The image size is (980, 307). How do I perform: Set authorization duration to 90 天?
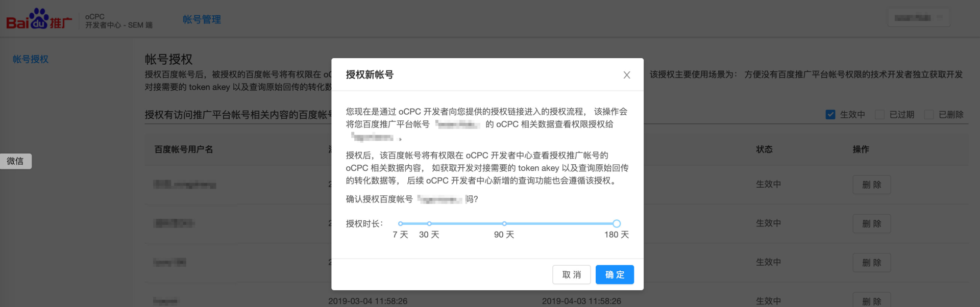click(504, 223)
